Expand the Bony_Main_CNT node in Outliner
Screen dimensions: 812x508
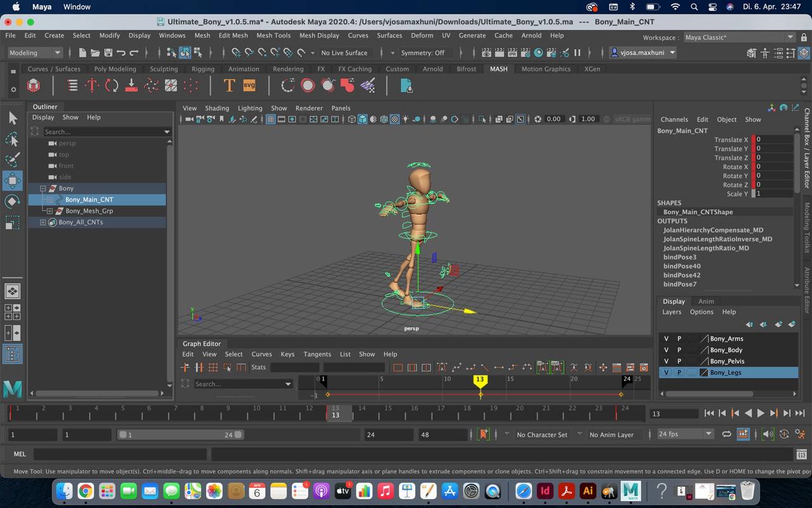pyautogui.click(x=49, y=199)
